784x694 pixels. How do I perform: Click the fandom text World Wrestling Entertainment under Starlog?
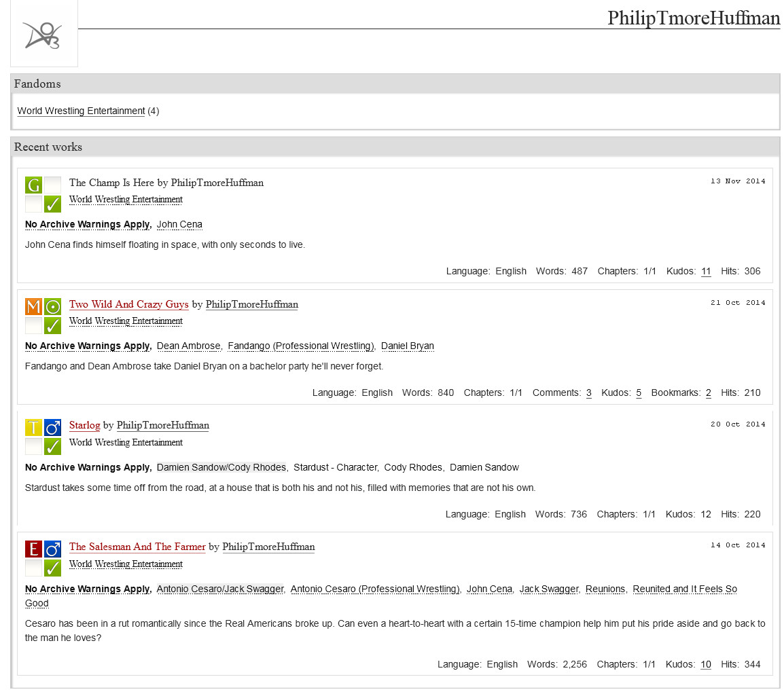[126, 443]
